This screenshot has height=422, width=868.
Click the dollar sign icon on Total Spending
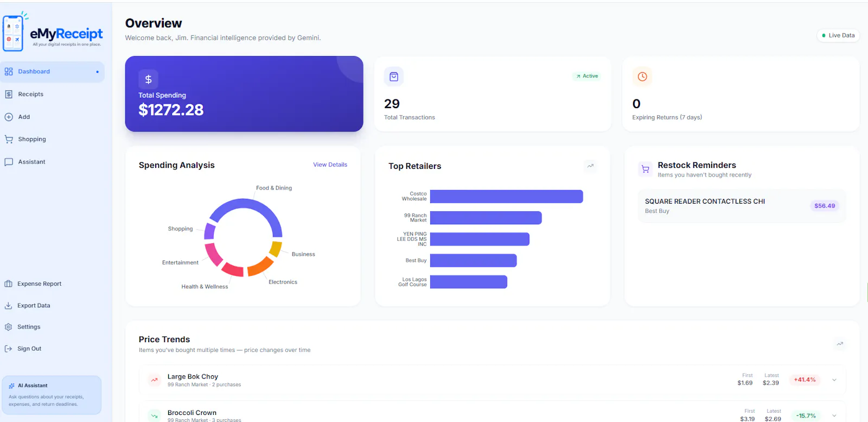click(148, 79)
